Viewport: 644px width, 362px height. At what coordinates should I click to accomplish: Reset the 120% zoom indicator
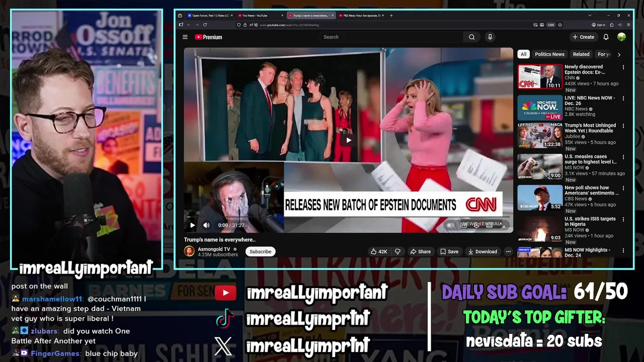[x=550, y=25]
